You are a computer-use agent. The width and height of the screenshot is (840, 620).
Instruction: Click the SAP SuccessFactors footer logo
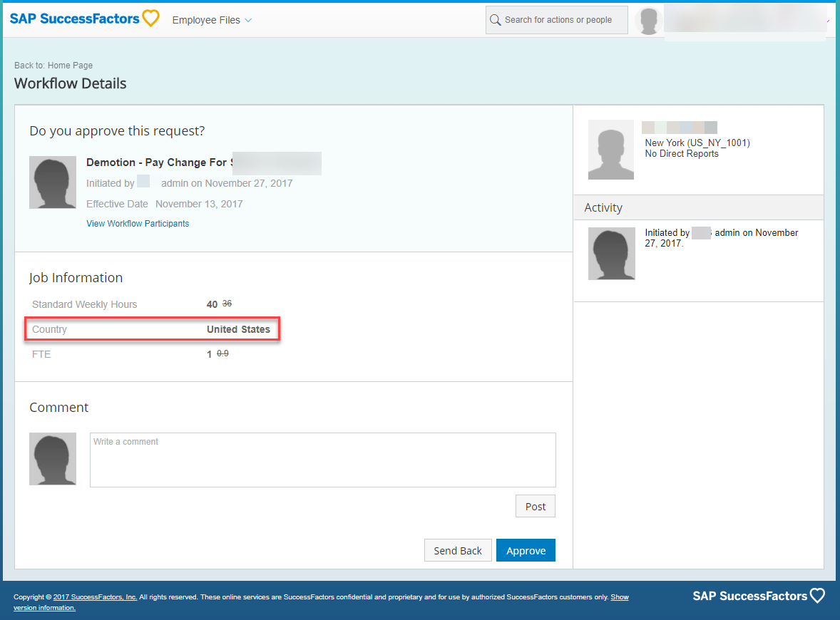[x=759, y=596]
